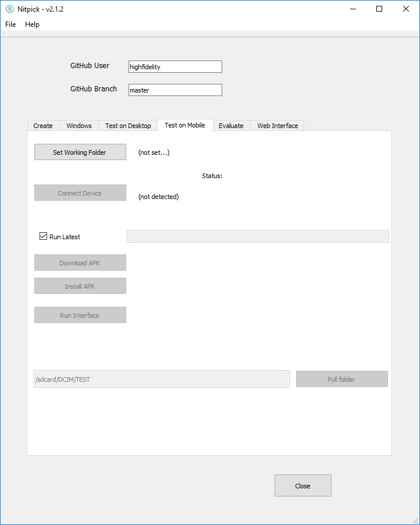
Task: Click the Status: label
Action: tap(212, 176)
